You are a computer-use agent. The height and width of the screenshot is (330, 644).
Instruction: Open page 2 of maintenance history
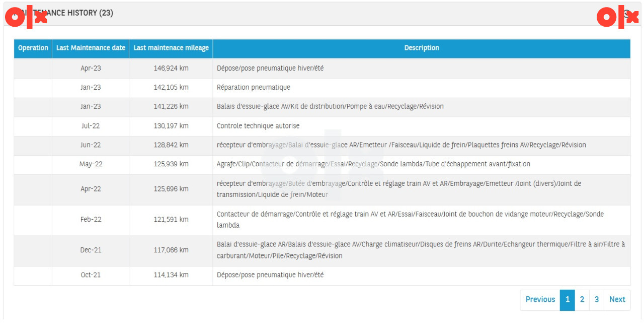tap(582, 299)
